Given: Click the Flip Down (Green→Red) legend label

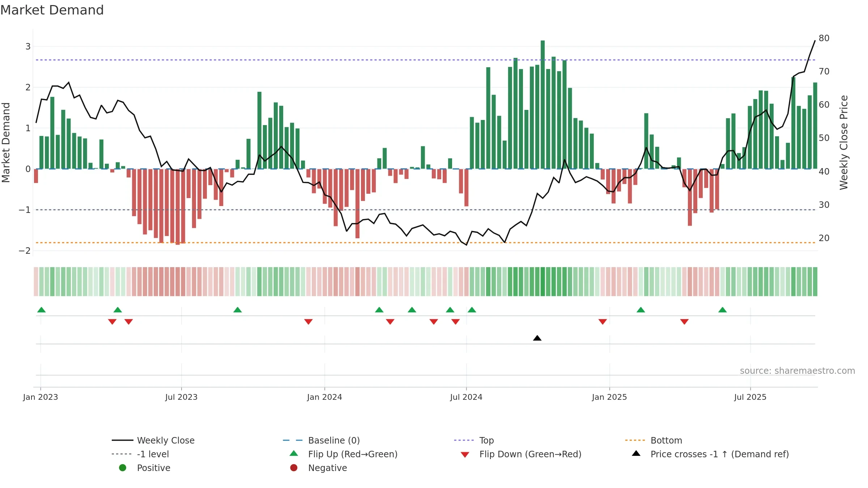Looking at the screenshot, I should [531, 454].
